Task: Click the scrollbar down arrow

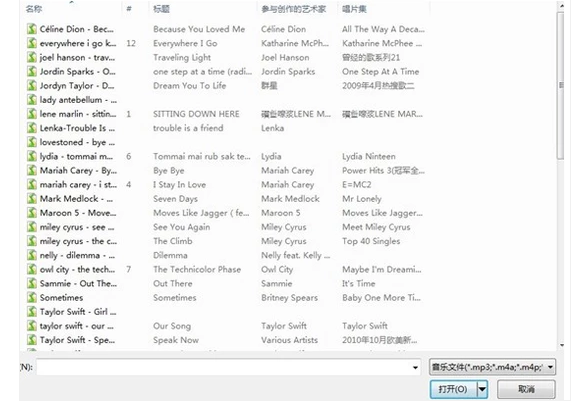Action: 562,345
